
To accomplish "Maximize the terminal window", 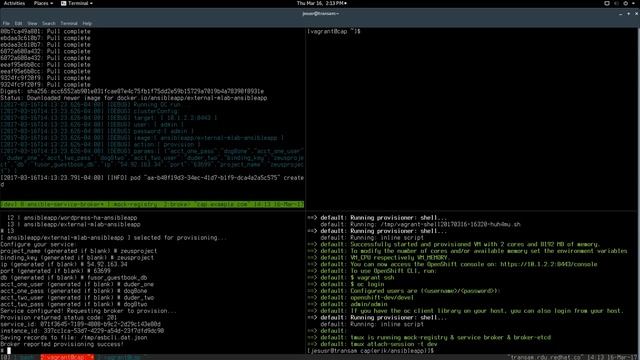I will (629, 14).
